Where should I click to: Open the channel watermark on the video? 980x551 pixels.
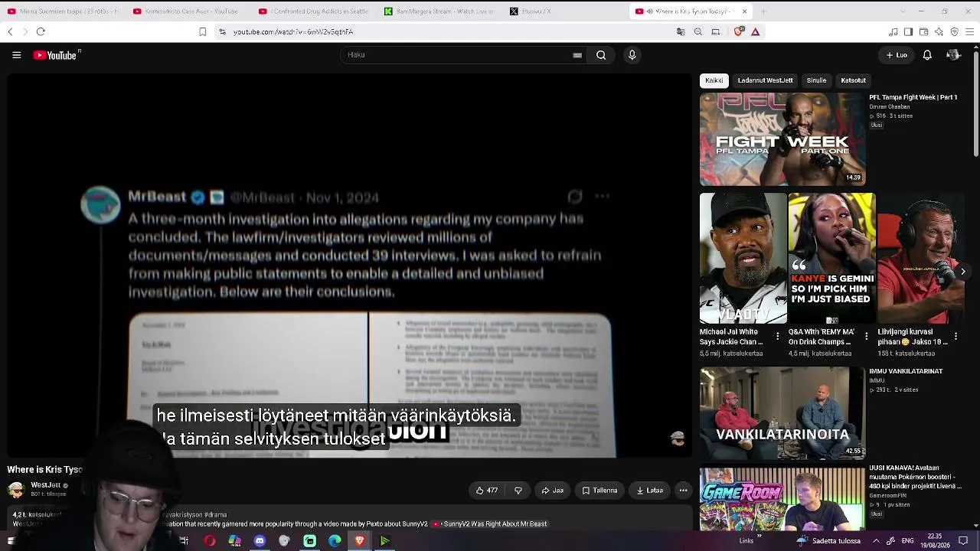click(x=678, y=438)
